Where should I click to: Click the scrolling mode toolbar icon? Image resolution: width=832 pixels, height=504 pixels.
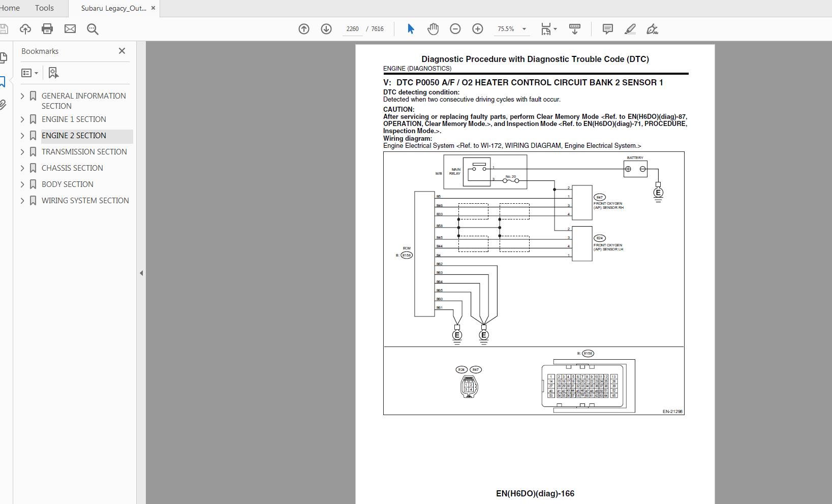click(575, 29)
